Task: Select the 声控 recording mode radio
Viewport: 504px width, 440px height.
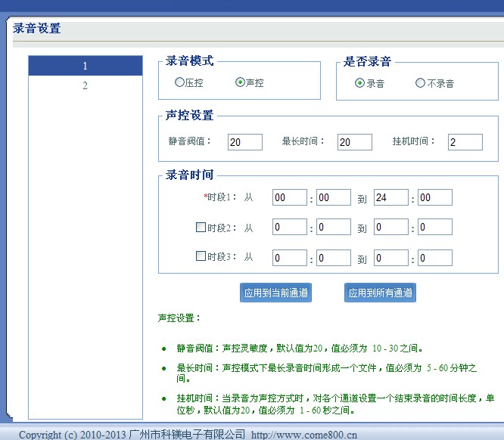Action: (240, 82)
